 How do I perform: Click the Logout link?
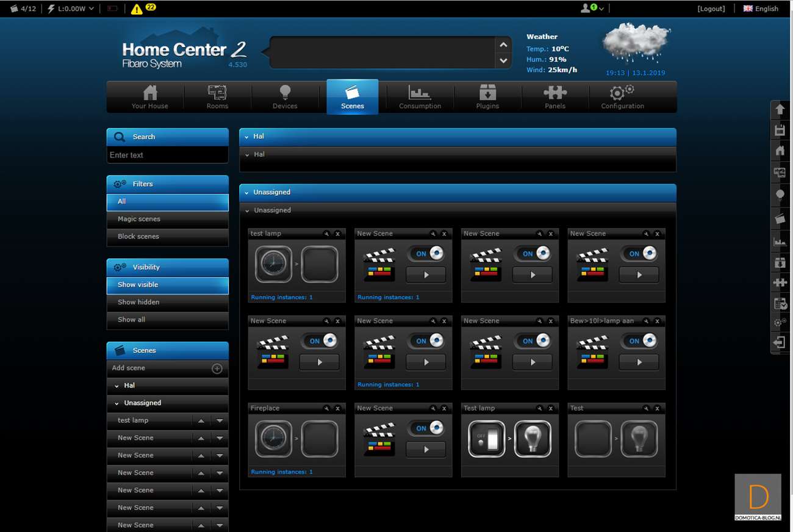click(711, 9)
